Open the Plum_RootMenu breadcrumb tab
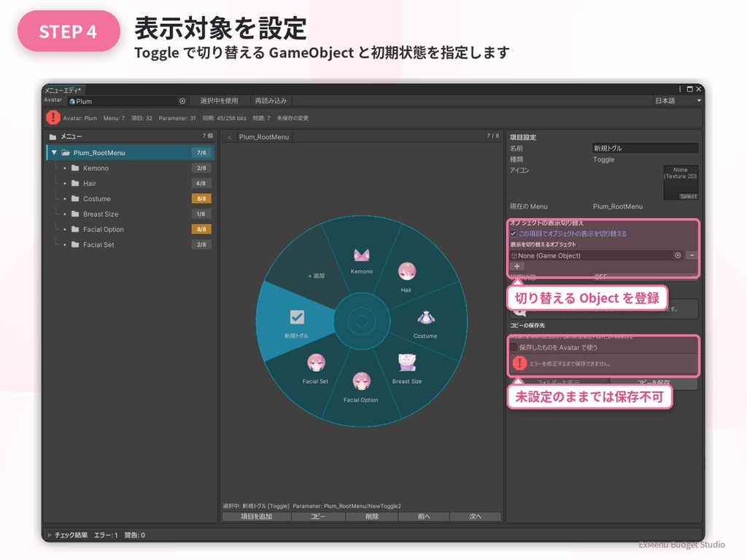Viewport: 747px width, 560px height. (264, 137)
